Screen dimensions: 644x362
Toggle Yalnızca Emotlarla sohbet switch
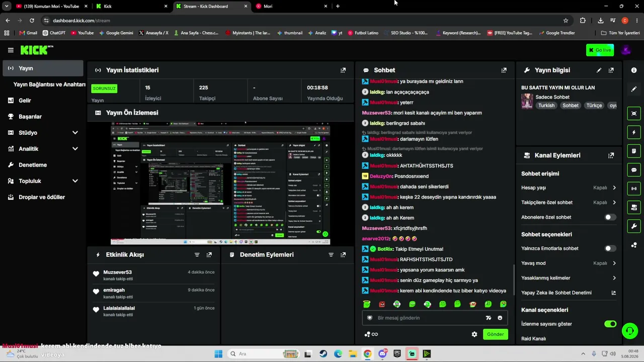coord(610,248)
